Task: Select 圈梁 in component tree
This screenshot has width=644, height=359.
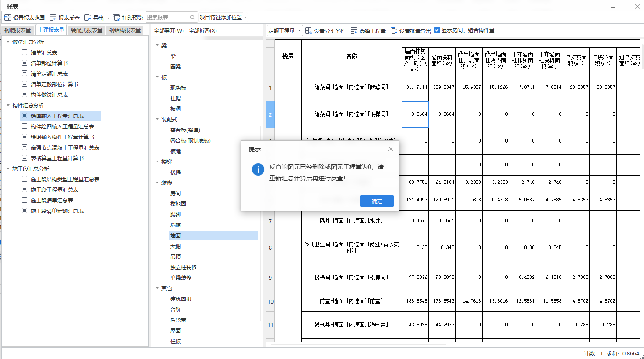Action: pyautogui.click(x=176, y=66)
